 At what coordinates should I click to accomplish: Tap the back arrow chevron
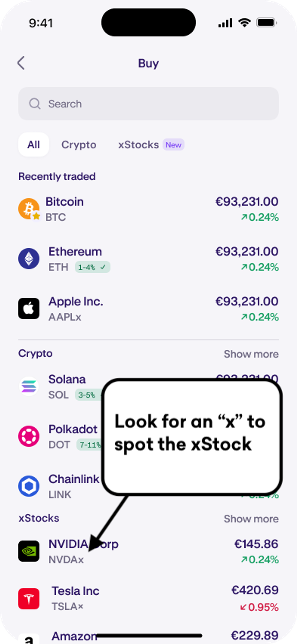21,63
